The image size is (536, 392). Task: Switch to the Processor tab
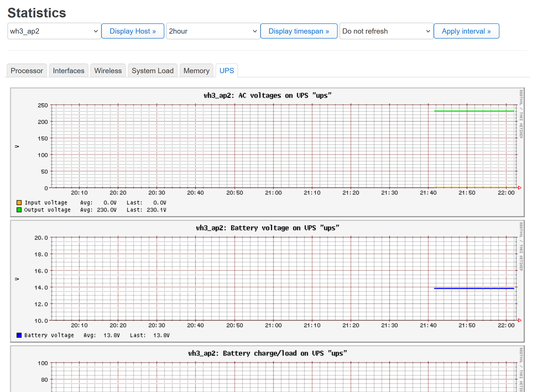click(27, 71)
